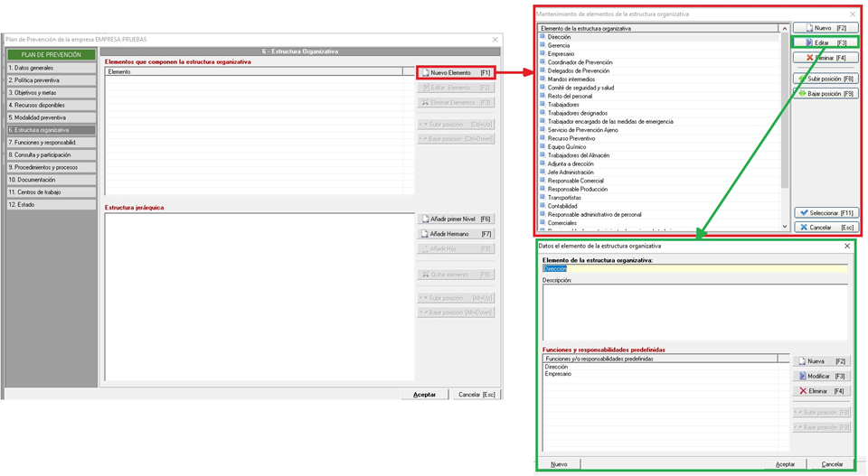
Task: Select 6. Estructura organizativa section
Action: pos(51,130)
